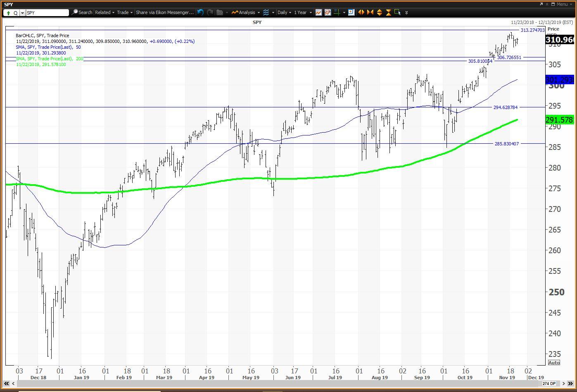Click the multi-line compare chart icon
The image size is (577, 392).
[x=328, y=12]
